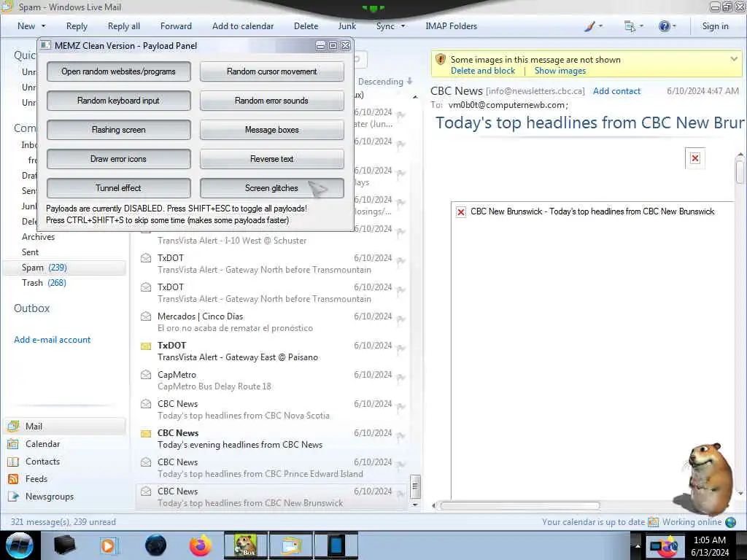Image resolution: width=747 pixels, height=560 pixels.
Task: Click the unread envelope on TxDOT Paisano
Action: coord(146,346)
